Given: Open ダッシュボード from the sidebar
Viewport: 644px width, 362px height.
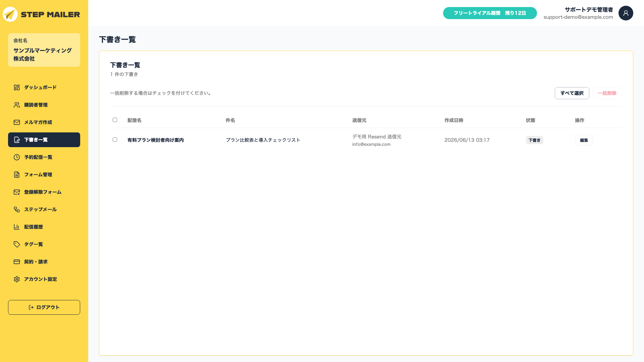Looking at the screenshot, I should [44, 87].
